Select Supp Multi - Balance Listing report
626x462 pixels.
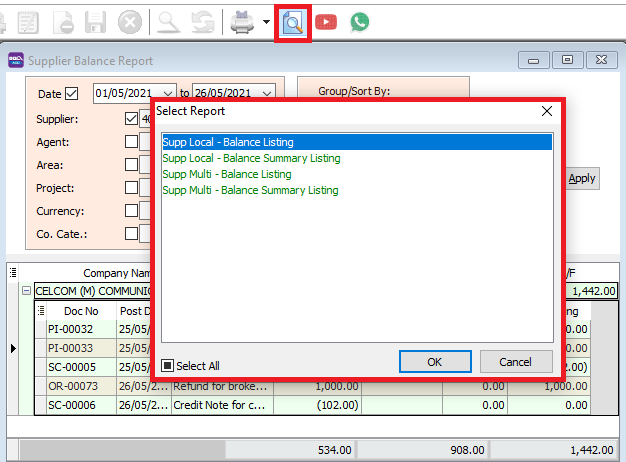pos(227,174)
